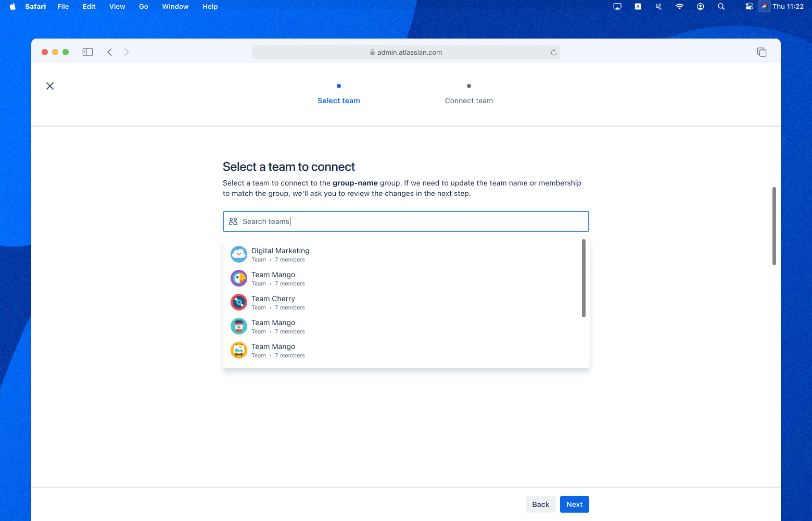Open the Go menu
Viewport: 812px width, 521px height.
pyautogui.click(x=143, y=6)
